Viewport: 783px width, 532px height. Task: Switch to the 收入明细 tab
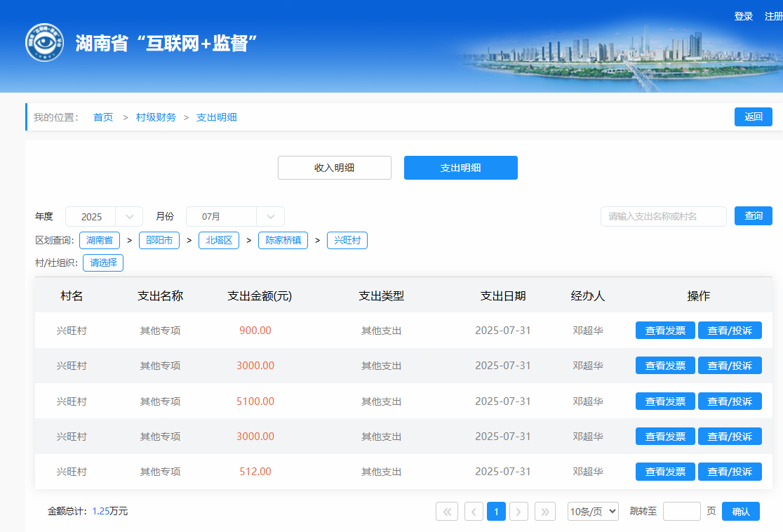pyautogui.click(x=334, y=168)
